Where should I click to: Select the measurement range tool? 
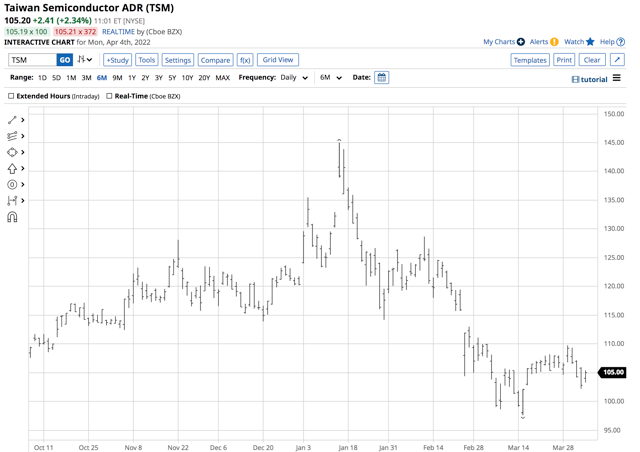(12, 200)
